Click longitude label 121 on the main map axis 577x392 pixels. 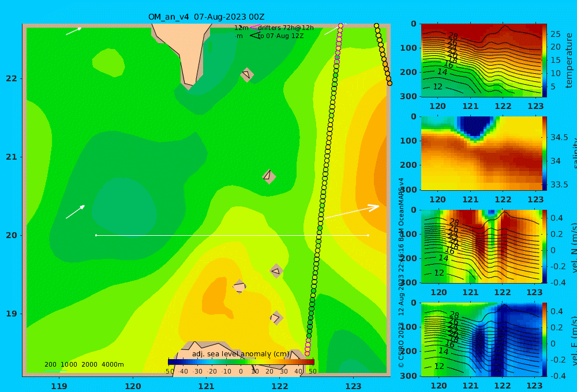coord(206,386)
